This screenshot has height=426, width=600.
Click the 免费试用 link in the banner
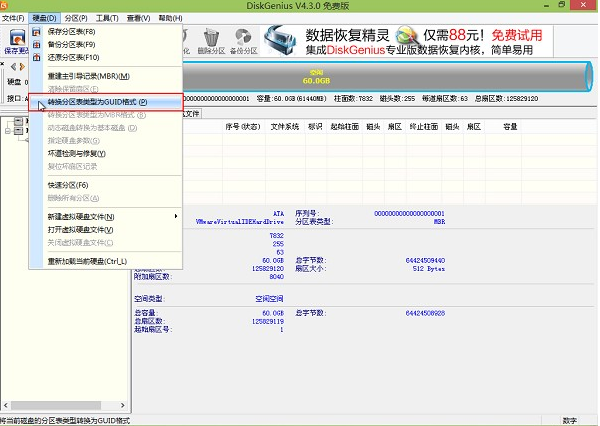point(517,36)
